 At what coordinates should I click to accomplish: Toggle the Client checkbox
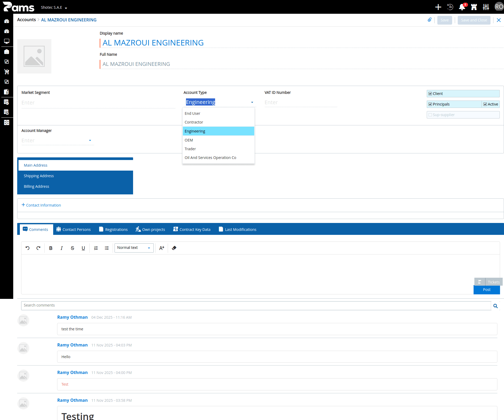430,94
